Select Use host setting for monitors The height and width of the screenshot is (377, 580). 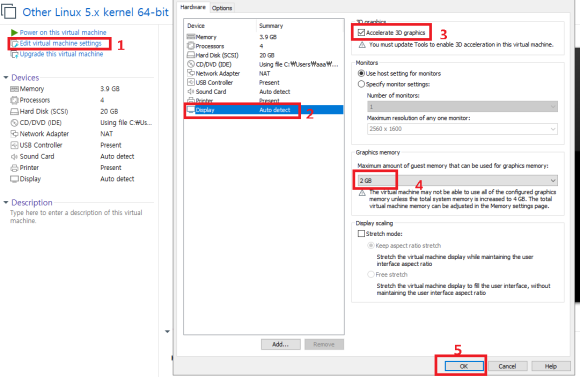click(361, 73)
